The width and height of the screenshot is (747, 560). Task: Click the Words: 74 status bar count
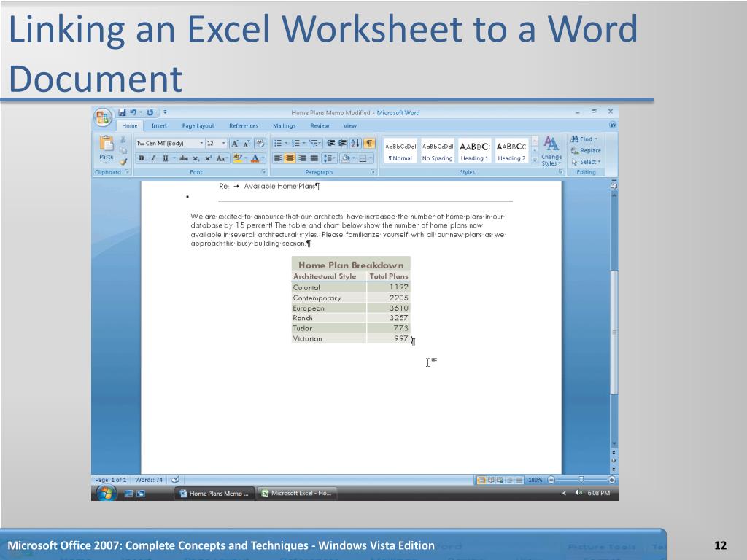pos(149,480)
